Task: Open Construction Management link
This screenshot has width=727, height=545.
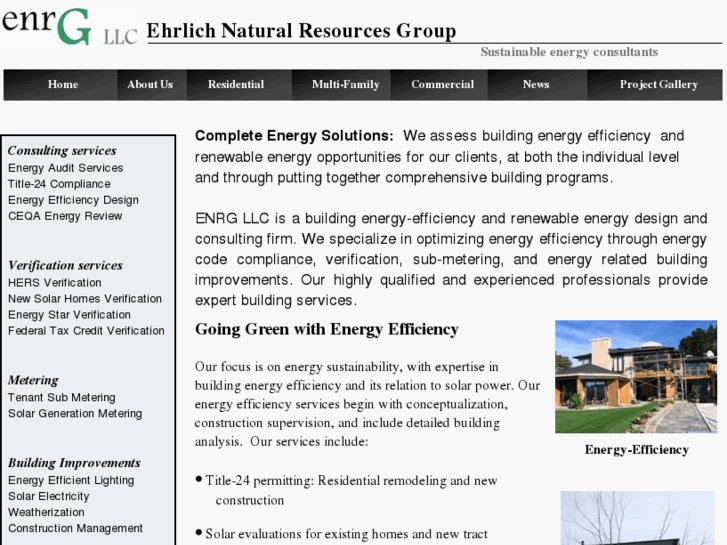Action: (x=76, y=528)
